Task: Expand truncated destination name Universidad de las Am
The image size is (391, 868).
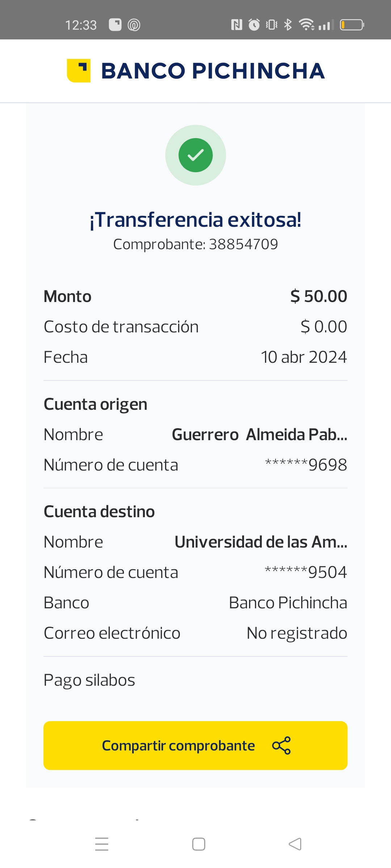Action: 261,542
